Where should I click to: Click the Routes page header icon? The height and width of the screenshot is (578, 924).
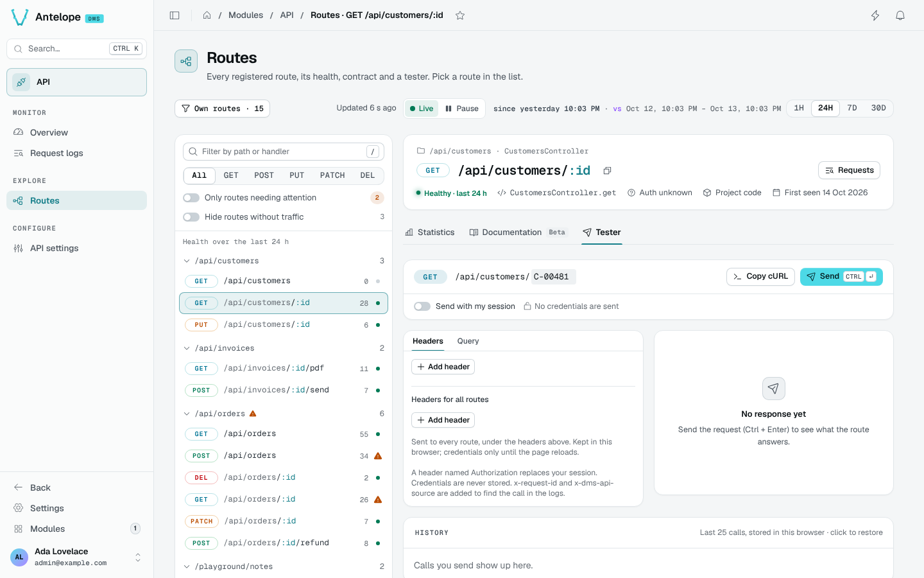tap(186, 61)
